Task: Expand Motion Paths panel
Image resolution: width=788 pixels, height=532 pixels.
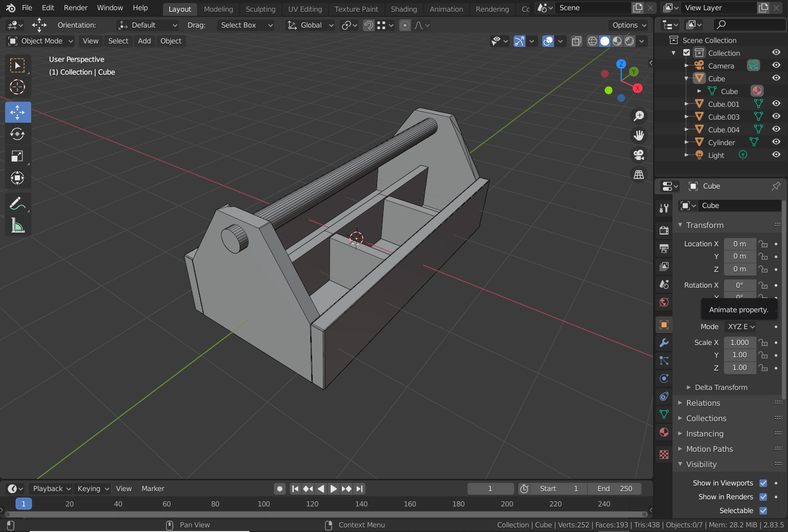Action: 709,449
